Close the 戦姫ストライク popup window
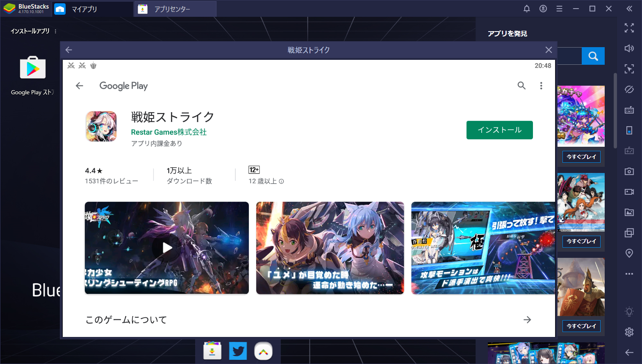The width and height of the screenshot is (642, 364). click(549, 50)
